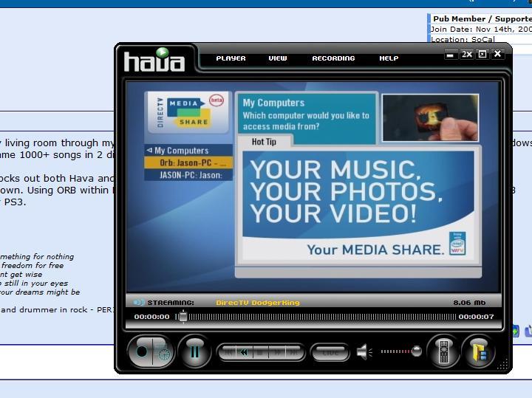532x398 pixels.
Task: Pause the stream
Action: (194, 352)
